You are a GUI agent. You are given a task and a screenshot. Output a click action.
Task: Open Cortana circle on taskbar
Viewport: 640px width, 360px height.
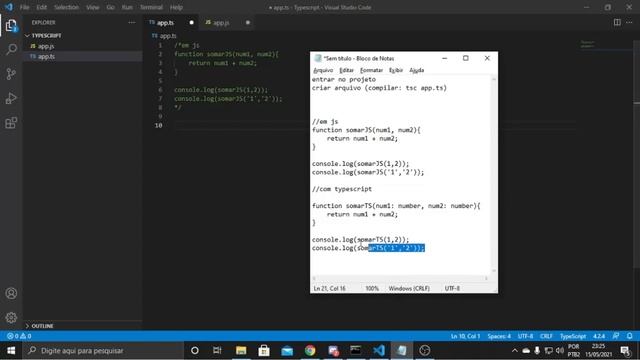[x=195, y=351]
